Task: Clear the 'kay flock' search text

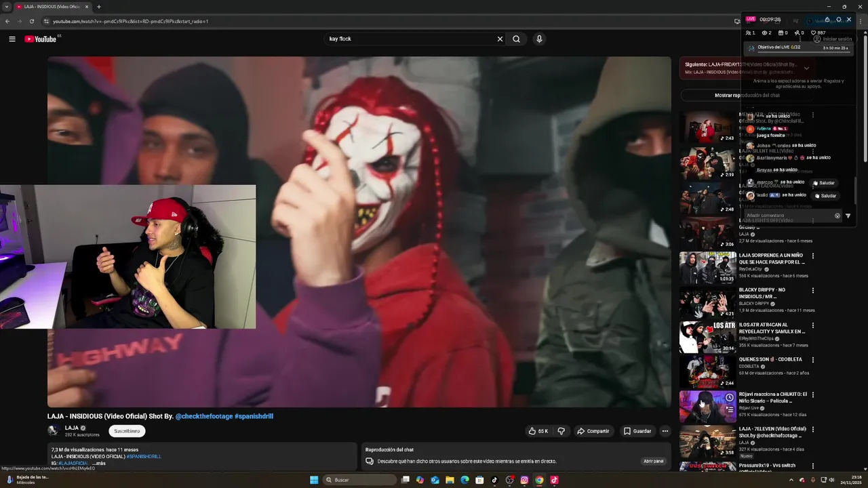Action: coord(500,39)
